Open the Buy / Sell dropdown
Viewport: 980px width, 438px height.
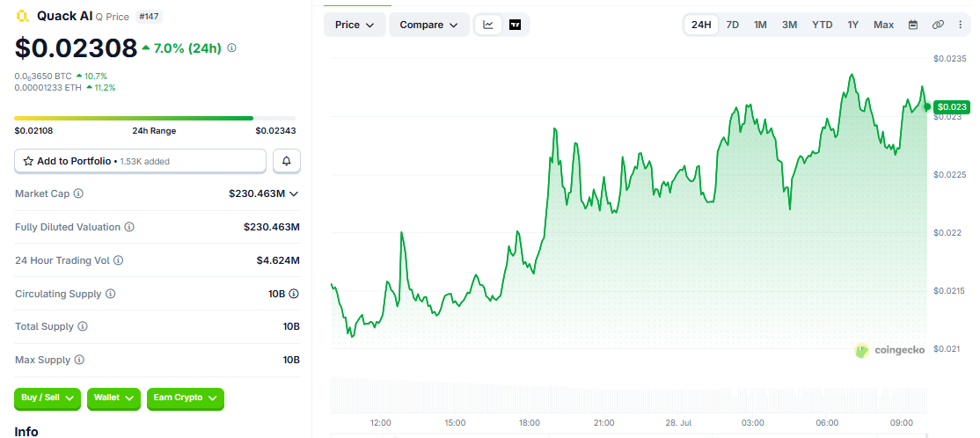point(48,398)
